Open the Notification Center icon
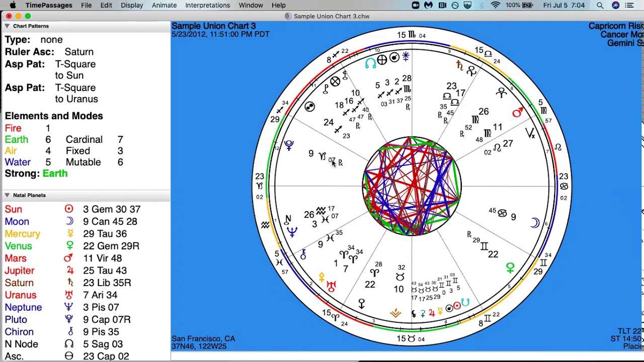 [x=629, y=6]
